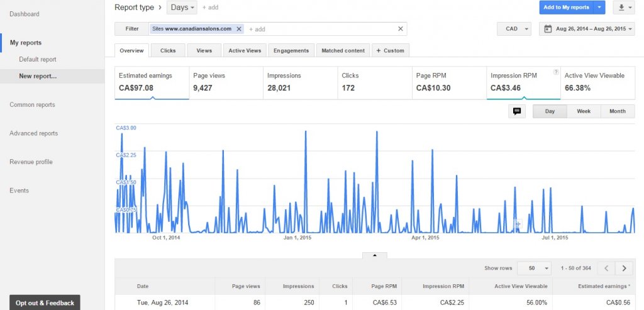Select Day chart granularity
Image resolution: width=644 pixels, height=310 pixels.
click(x=550, y=111)
